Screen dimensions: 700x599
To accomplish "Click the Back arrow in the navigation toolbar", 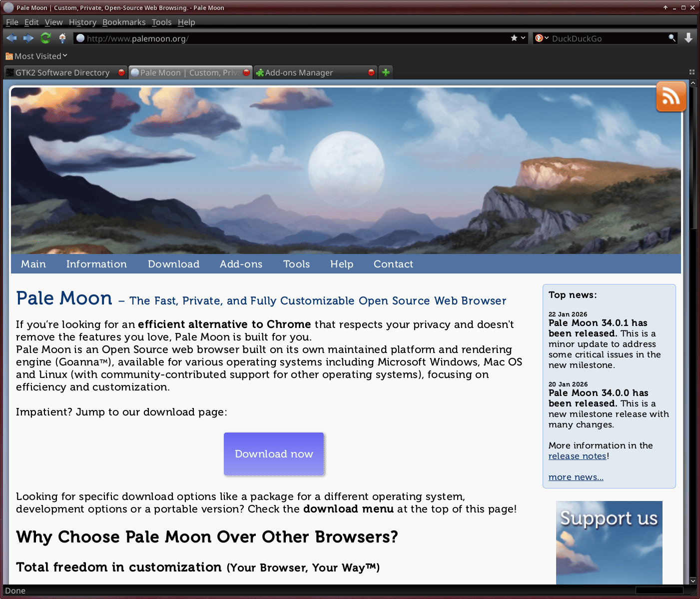I will point(11,38).
